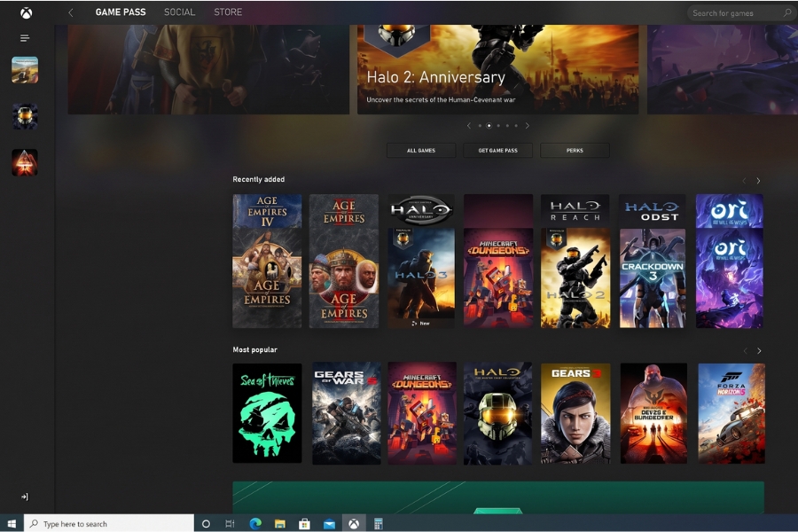The height and width of the screenshot is (532, 798).
Task: Click the Get Game Pass button
Action: 497,150
